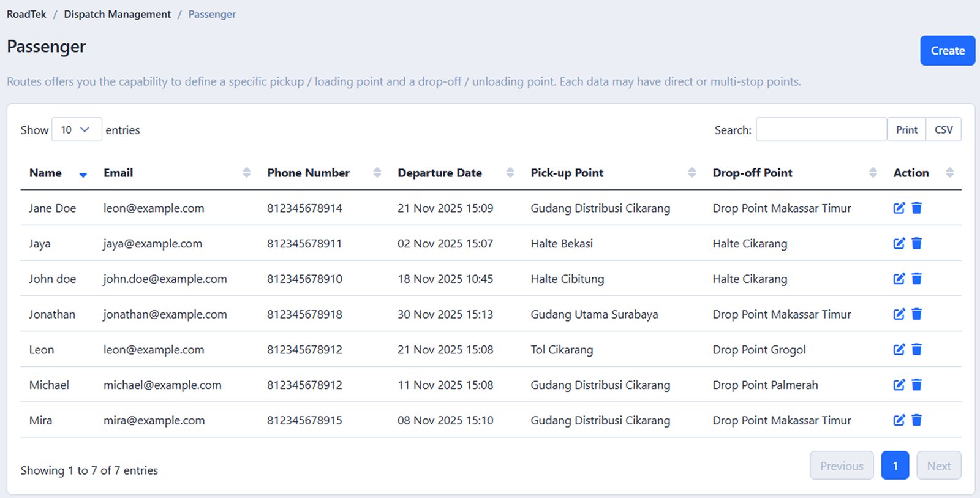Click trash icon for Jonathan

916,314
